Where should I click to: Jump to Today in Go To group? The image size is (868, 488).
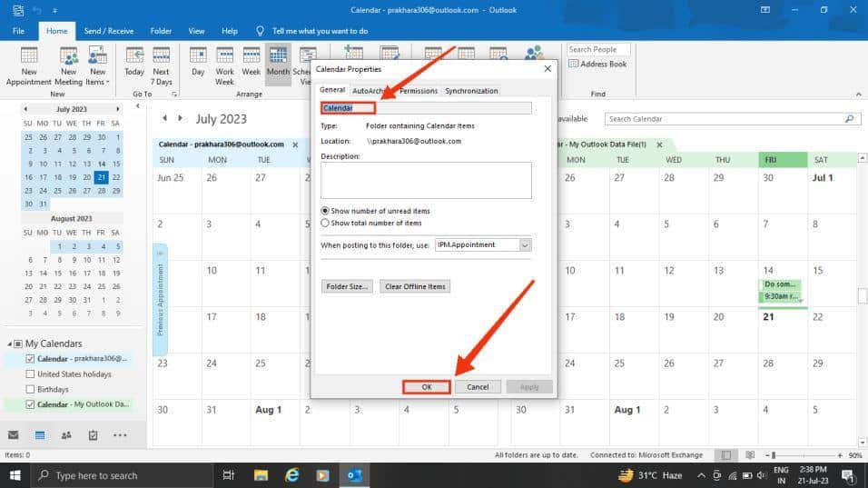pyautogui.click(x=134, y=62)
